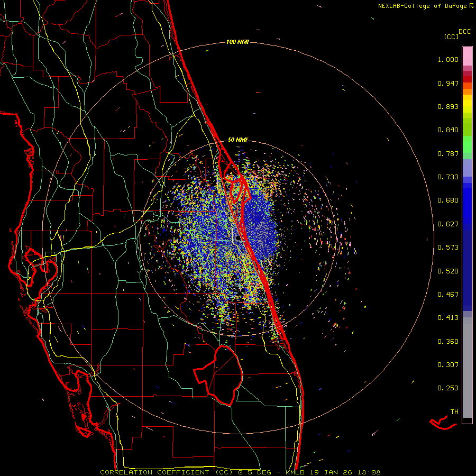Image resolution: width=476 pixels, height=476 pixels.
Task: Pick the pink swatch at color bar top
Action: (467, 57)
